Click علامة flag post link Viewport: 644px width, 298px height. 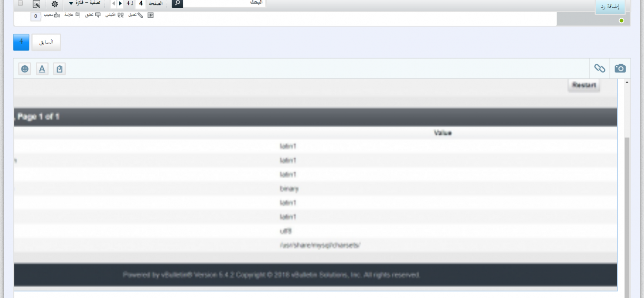pyautogui.click(x=72, y=15)
